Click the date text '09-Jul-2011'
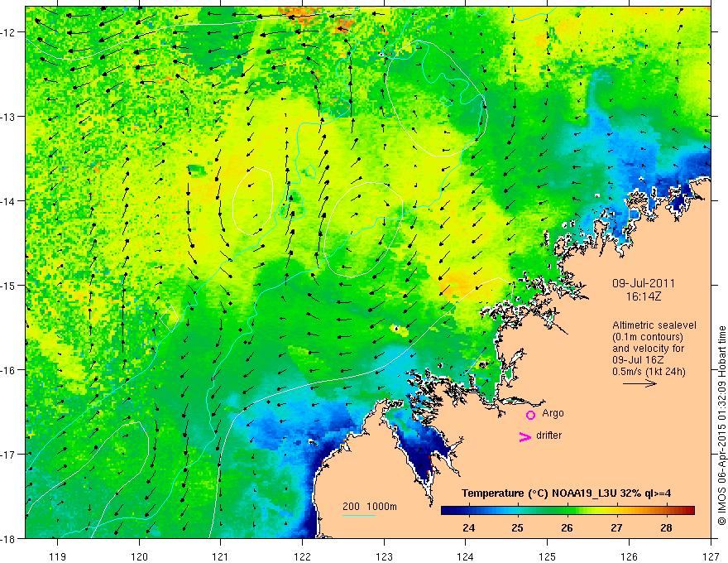Image resolution: width=728 pixels, height=563 pixels. (644, 283)
